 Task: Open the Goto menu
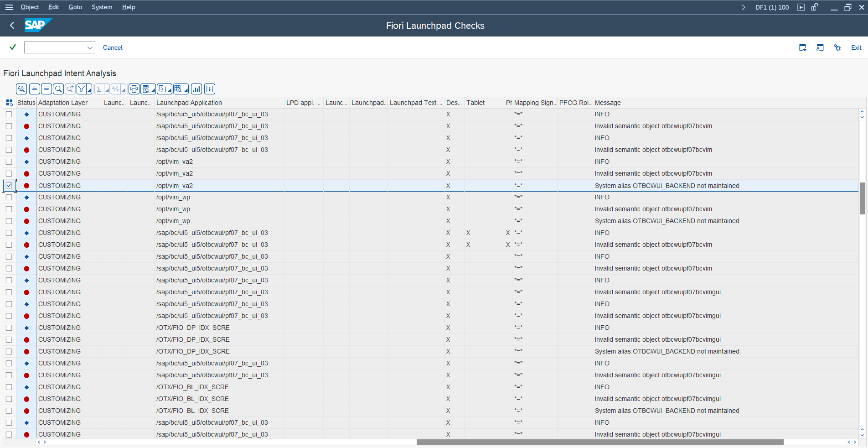pyautogui.click(x=75, y=7)
